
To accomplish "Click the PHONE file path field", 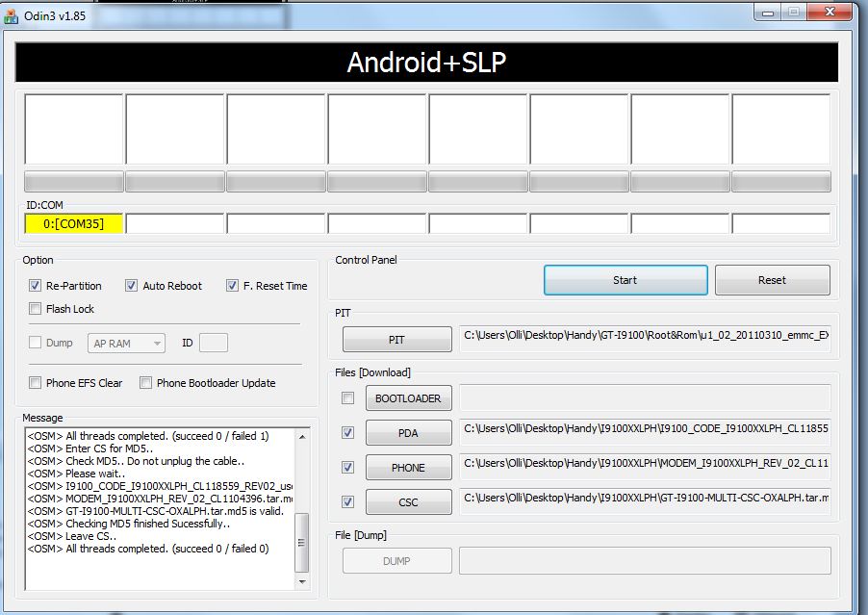I will 645,467.
